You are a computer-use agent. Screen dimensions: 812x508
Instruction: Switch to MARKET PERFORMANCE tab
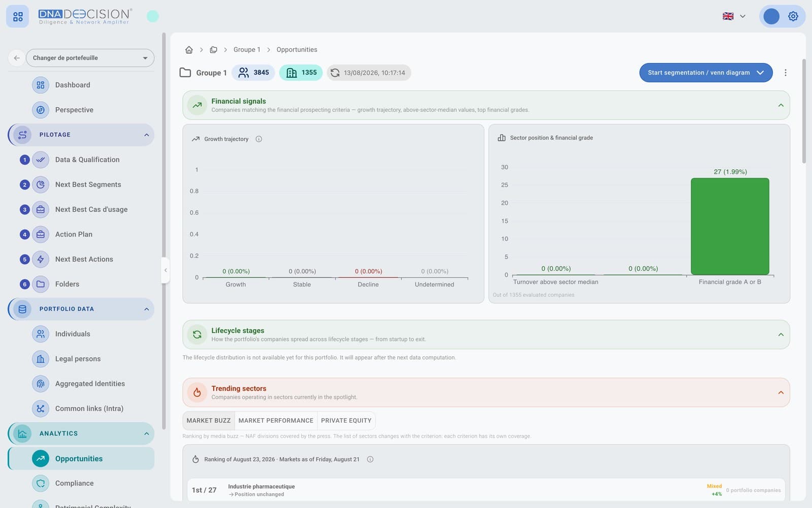[x=276, y=421]
